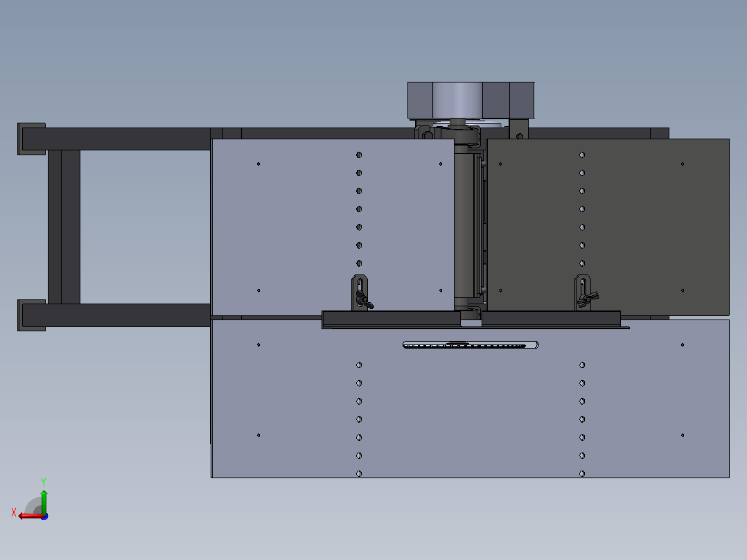Click the blue Z axis dot on the triad
This screenshot has height=560, width=747.
pos(45,516)
